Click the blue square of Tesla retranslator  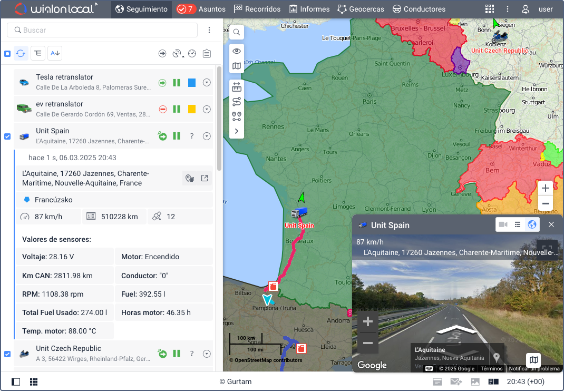[192, 83]
